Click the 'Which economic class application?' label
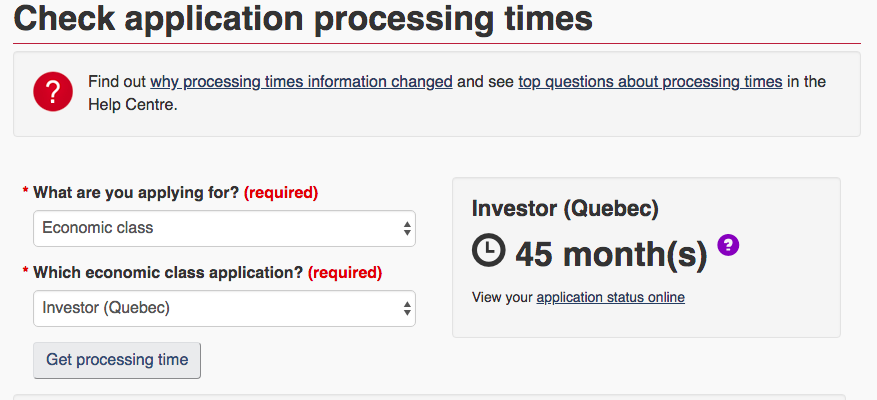877x400 pixels. pyautogui.click(x=168, y=272)
